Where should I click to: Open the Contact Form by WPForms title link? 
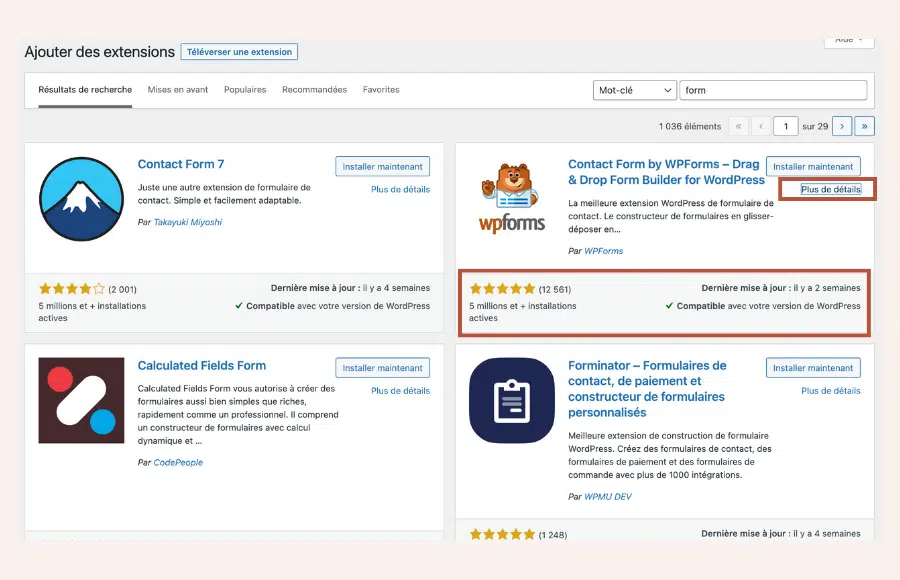pyautogui.click(x=666, y=172)
